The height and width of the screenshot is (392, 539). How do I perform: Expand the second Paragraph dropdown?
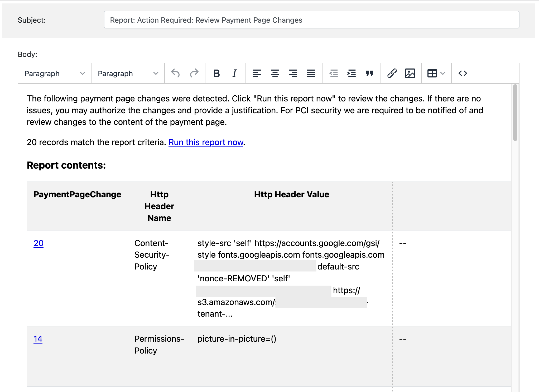pyautogui.click(x=128, y=73)
